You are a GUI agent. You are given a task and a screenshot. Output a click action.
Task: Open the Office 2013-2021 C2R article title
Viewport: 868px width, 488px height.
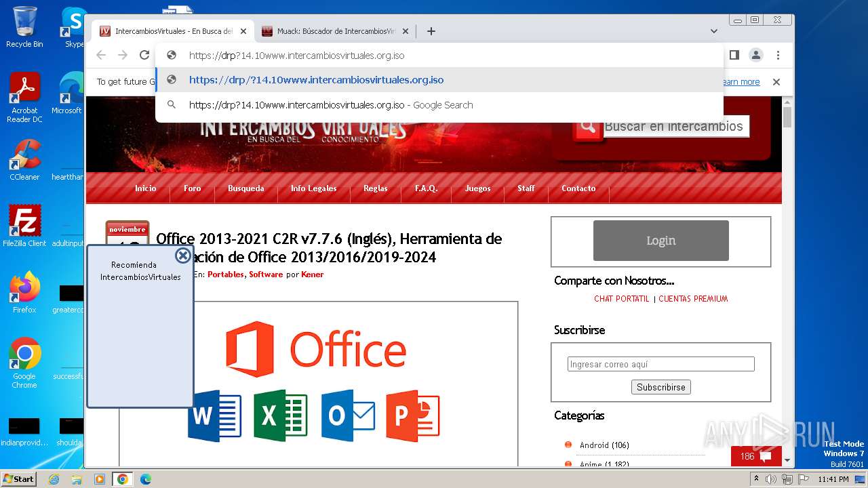(x=329, y=248)
